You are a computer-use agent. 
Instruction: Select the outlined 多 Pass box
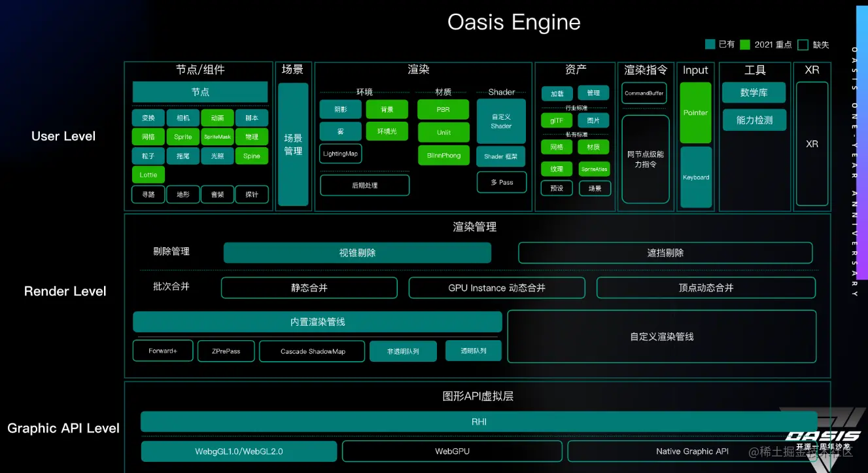tap(502, 182)
